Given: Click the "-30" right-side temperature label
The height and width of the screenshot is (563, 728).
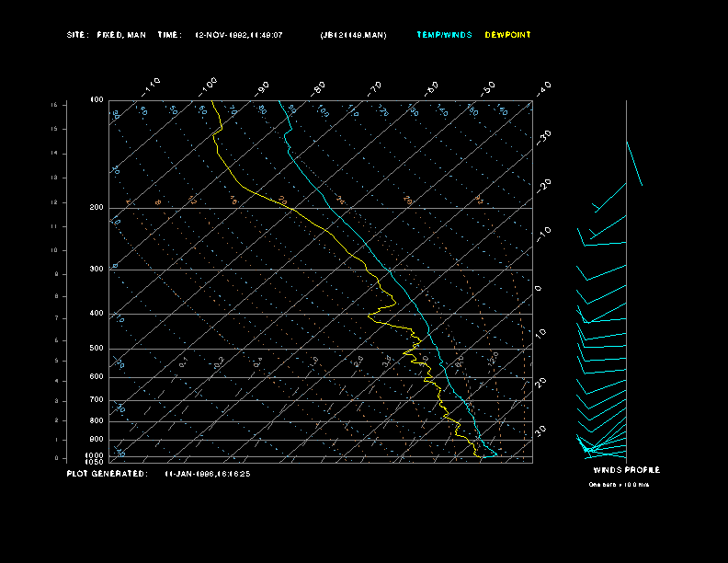Looking at the screenshot, I should (x=543, y=138).
